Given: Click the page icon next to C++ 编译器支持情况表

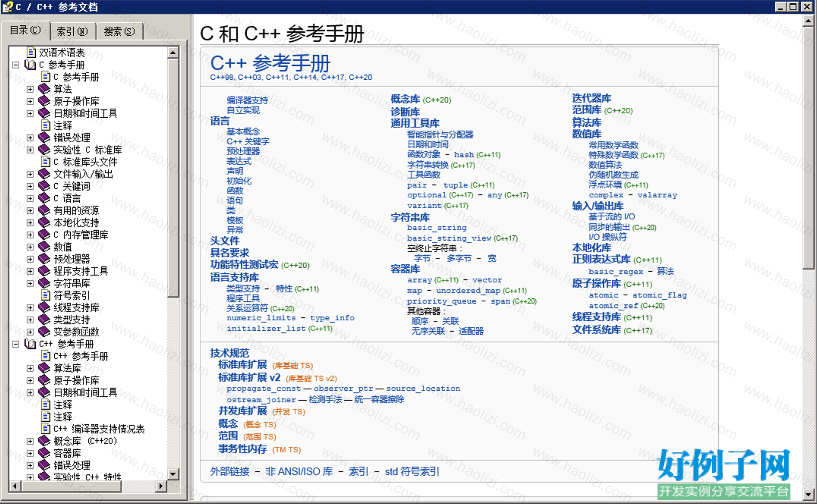Looking at the screenshot, I should [x=46, y=429].
